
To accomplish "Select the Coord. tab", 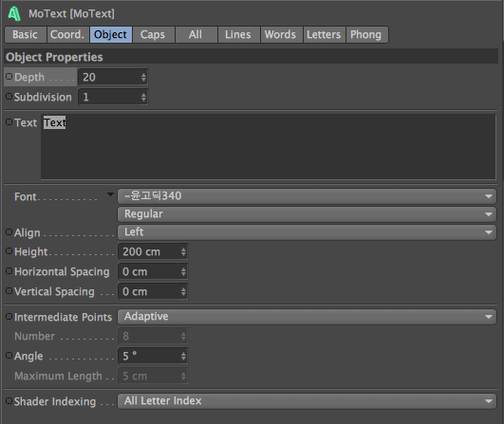I will click(67, 35).
